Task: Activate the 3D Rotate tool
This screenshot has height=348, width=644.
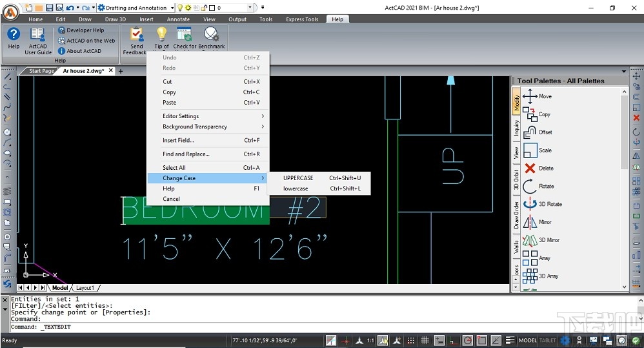Action: point(530,204)
